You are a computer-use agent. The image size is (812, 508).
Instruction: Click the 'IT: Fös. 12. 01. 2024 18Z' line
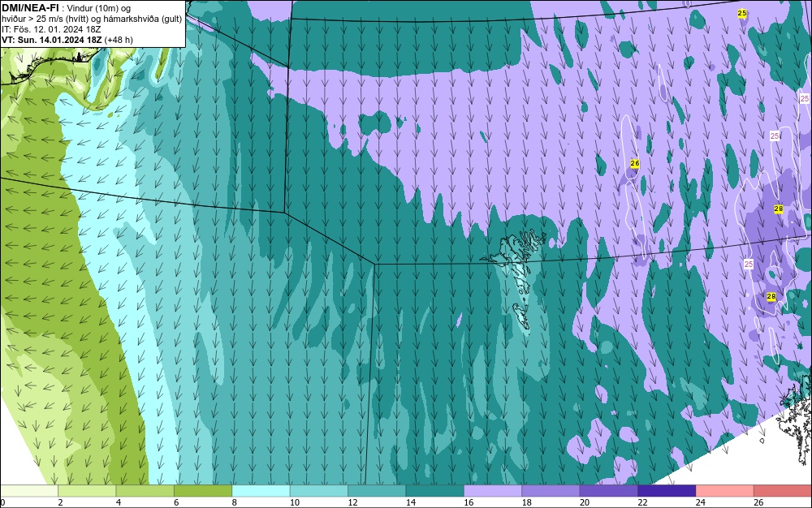click(x=51, y=29)
